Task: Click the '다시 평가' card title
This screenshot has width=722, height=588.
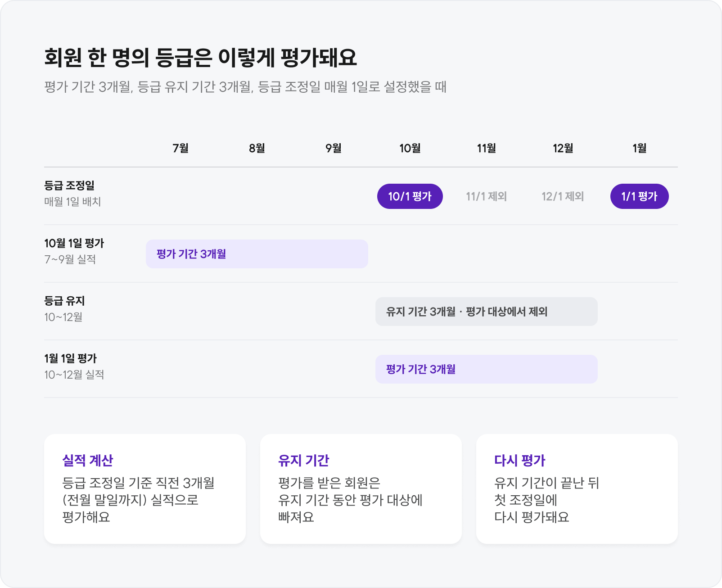Action: pos(520,460)
